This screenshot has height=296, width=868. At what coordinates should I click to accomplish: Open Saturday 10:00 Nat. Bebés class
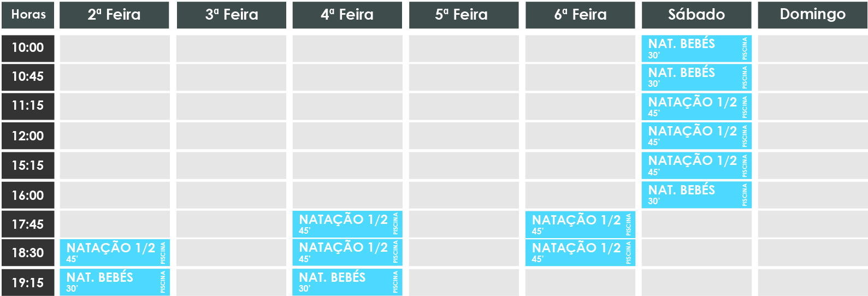[x=696, y=49]
